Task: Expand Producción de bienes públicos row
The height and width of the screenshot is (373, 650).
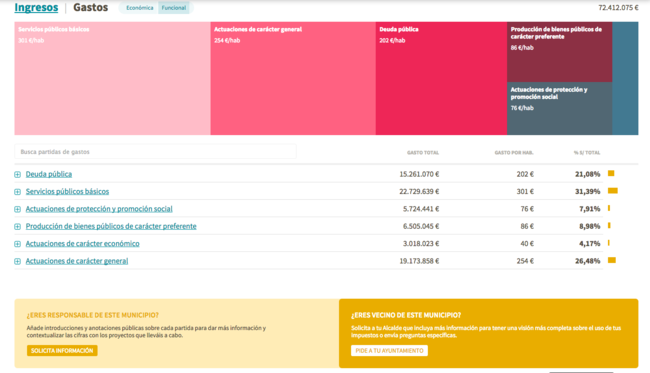Action: point(17,227)
